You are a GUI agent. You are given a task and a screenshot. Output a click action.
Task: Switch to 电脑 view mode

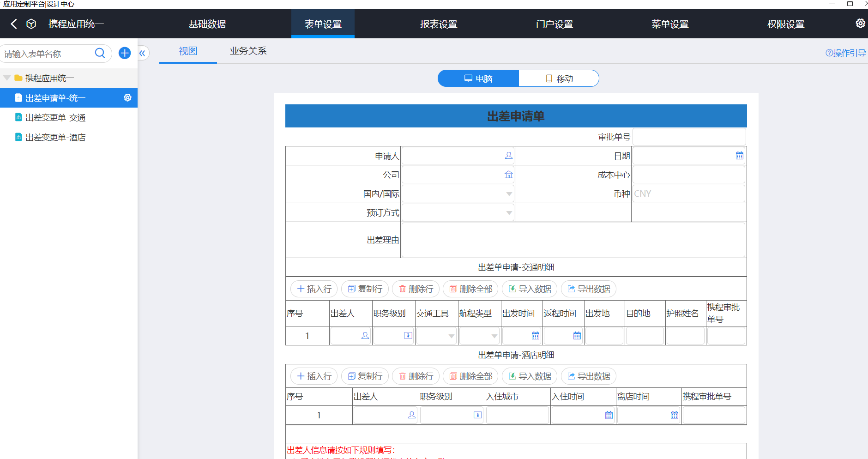coord(478,79)
